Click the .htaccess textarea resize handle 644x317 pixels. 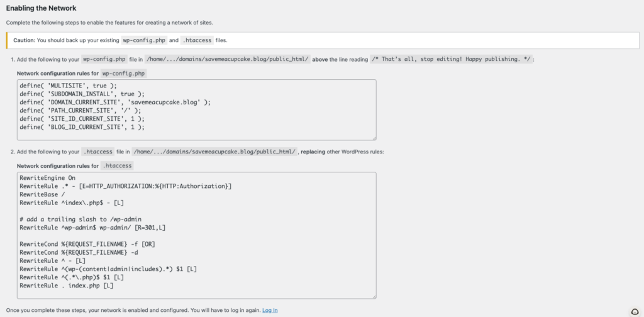[374, 296]
